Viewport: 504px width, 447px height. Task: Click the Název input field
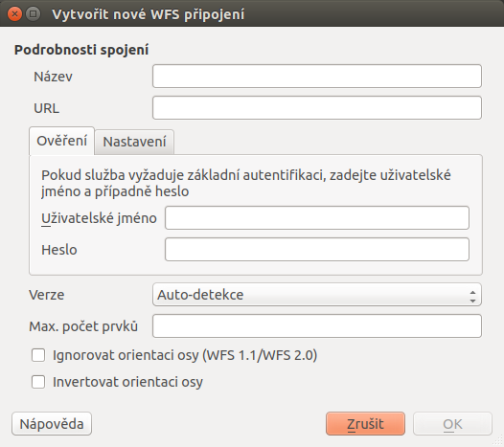click(x=317, y=77)
